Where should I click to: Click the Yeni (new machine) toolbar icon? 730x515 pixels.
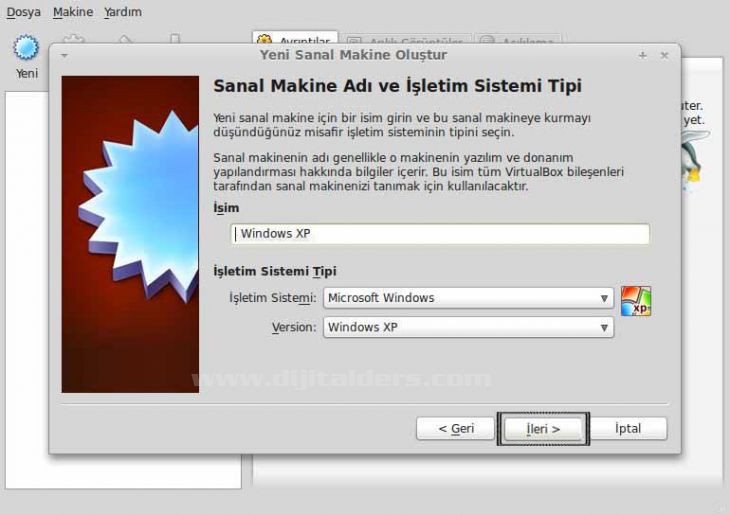pos(26,47)
